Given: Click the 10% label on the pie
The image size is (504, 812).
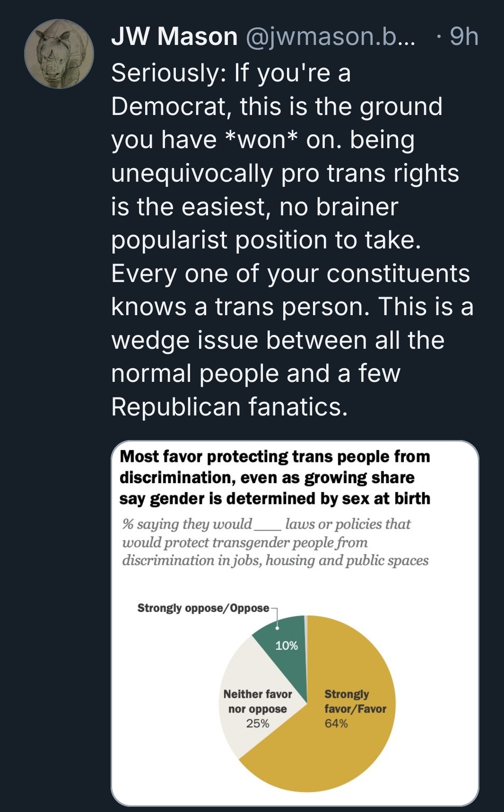Looking at the screenshot, I should point(287,645).
